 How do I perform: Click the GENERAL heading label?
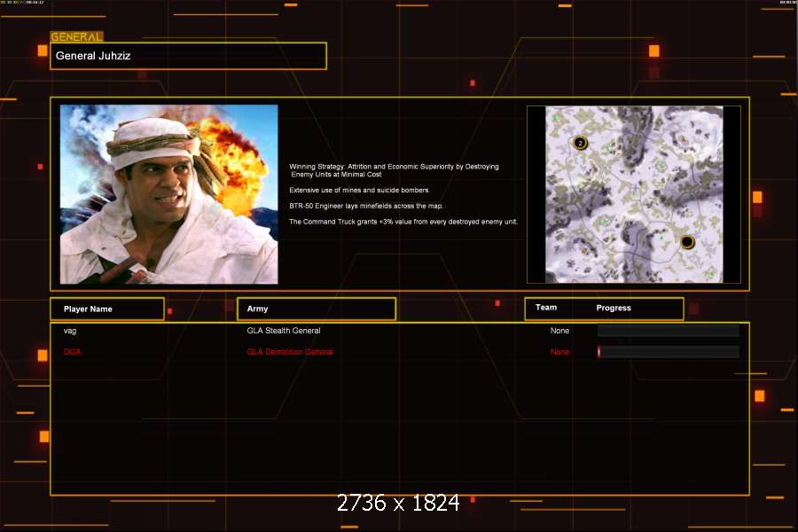point(76,36)
